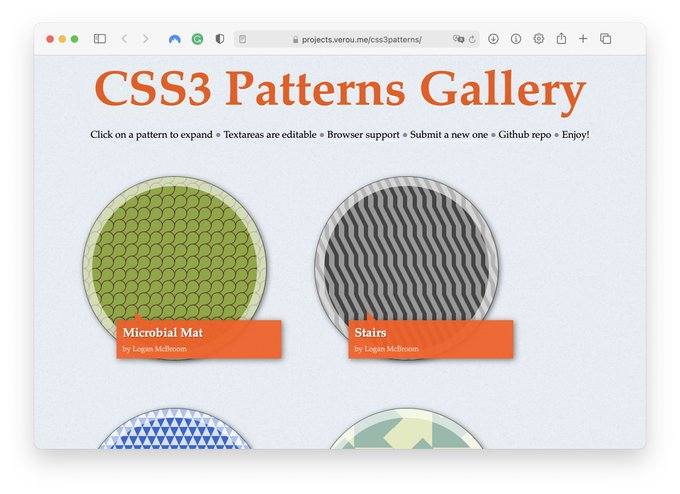Focus the projects.verou.me address field
The image size is (680, 494).
click(356, 39)
